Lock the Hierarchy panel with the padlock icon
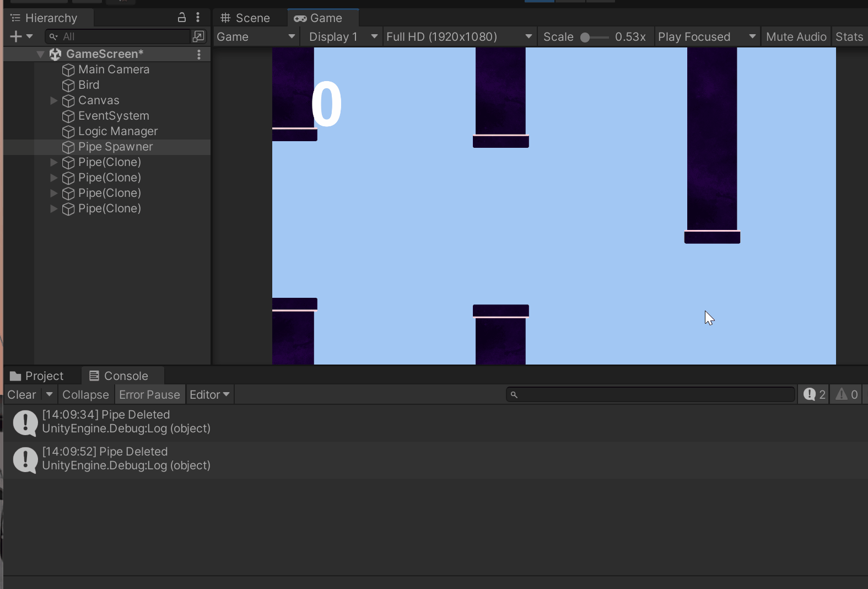The width and height of the screenshot is (868, 589). coord(182,18)
